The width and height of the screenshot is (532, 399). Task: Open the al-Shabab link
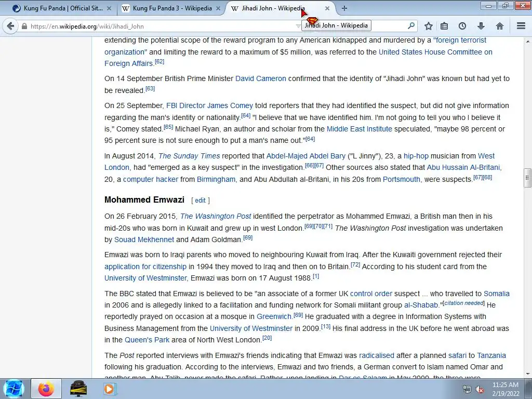point(421,305)
